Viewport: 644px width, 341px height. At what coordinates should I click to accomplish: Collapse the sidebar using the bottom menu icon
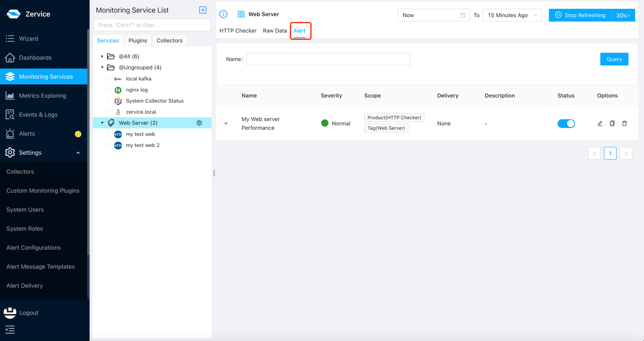click(x=10, y=330)
